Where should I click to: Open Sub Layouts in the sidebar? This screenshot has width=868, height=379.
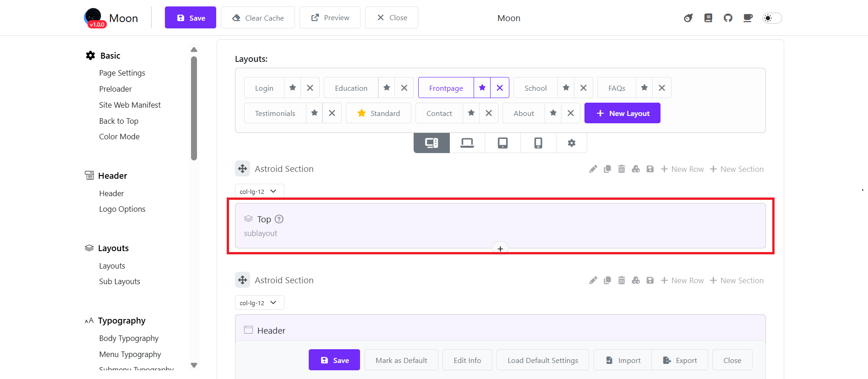[120, 281]
